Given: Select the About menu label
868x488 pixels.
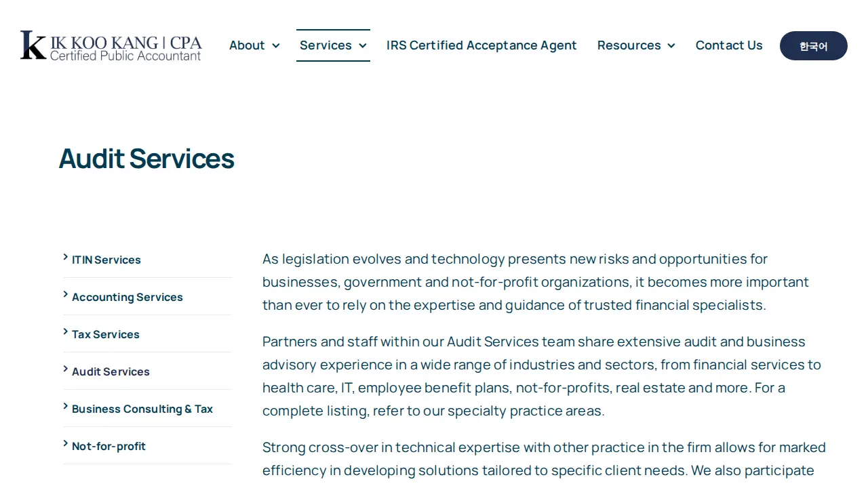Looking at the screenshot, I should coord(247,45).
